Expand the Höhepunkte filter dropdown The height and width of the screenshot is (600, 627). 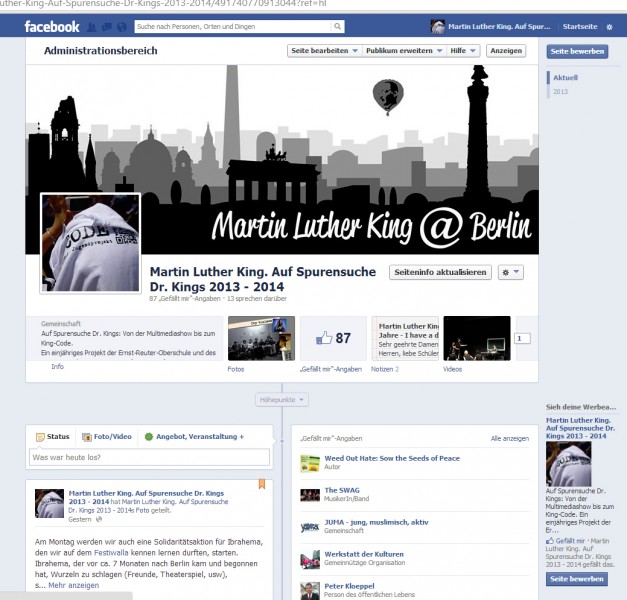coord(282,400)
